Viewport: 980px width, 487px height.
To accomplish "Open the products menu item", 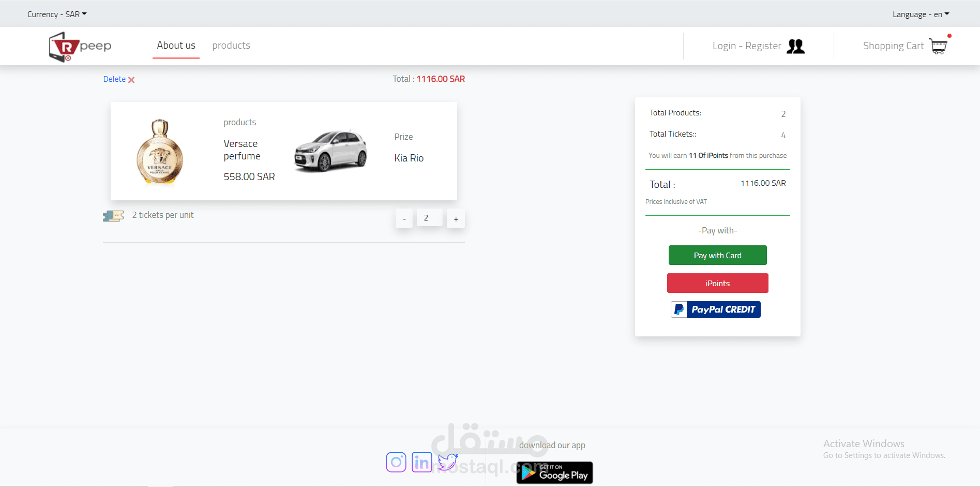I will [231, 46].
